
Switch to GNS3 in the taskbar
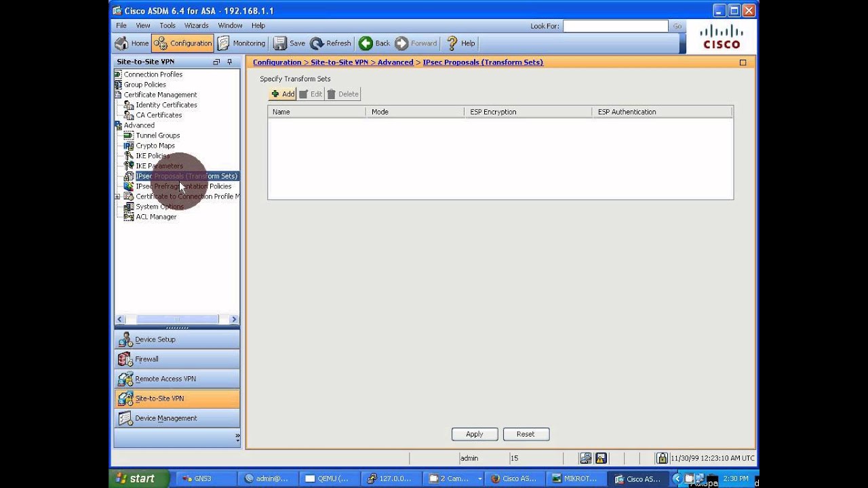[207, 479]
